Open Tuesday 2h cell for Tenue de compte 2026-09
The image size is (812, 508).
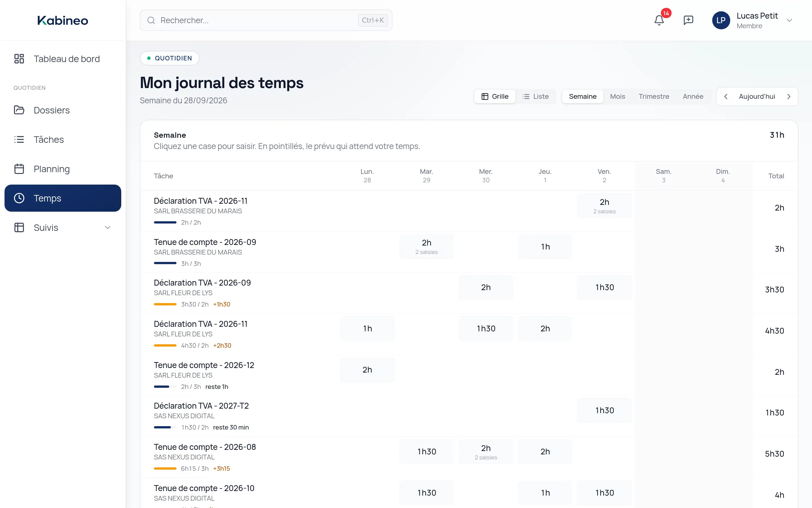pyautogui.click(x=427, y=247)
